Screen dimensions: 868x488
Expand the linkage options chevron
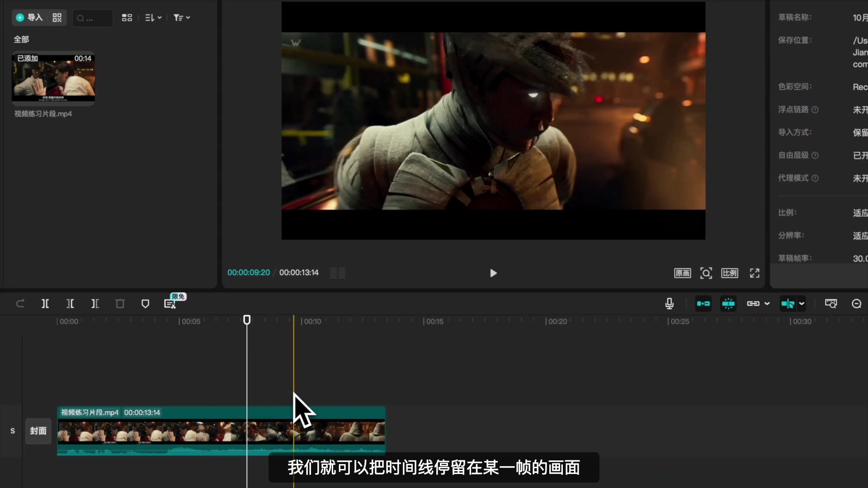[767, 304]
